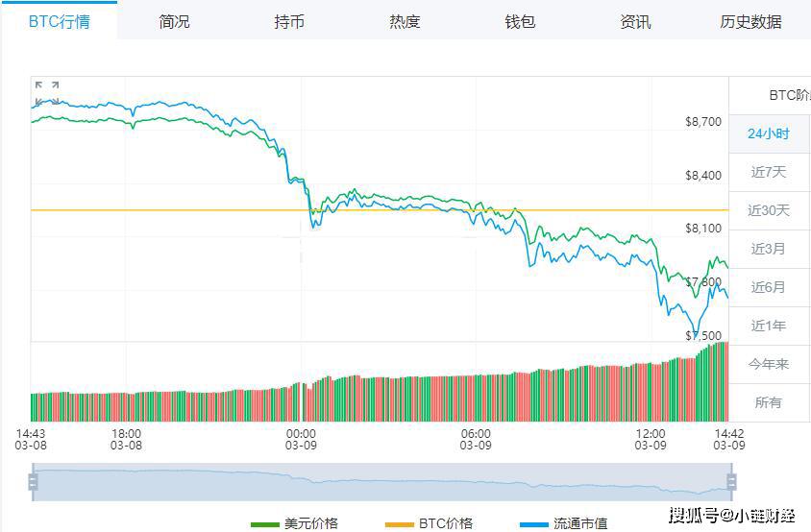Show 今年来 year-to-date data

point(769,364)
